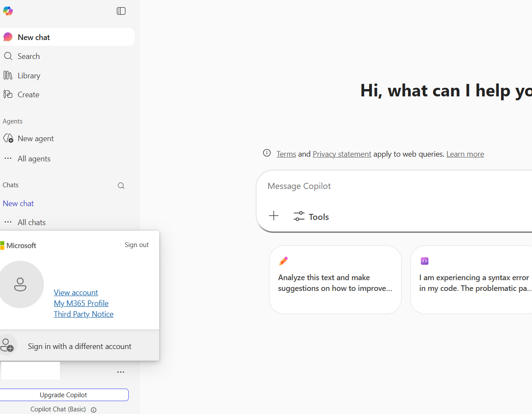Select the Analyze this text suggestion card

click(335, 280)
